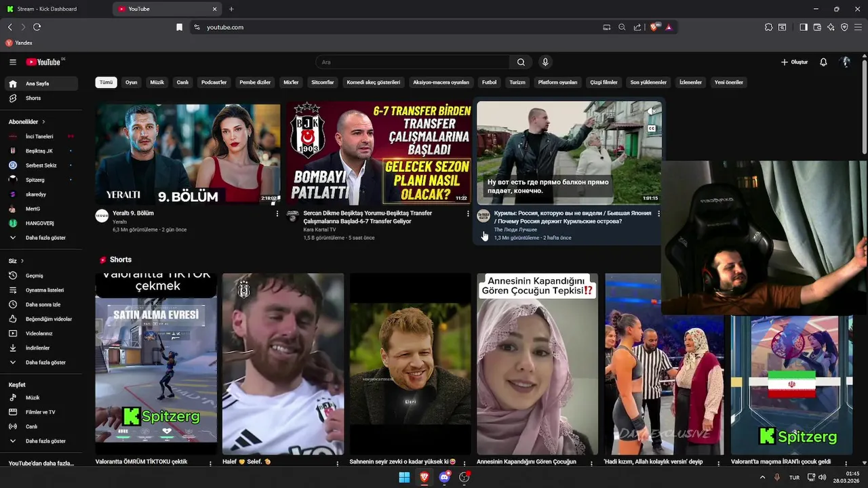
Task: Show more subscriptions under HANGOVERJ
Action: coord(42,238)
